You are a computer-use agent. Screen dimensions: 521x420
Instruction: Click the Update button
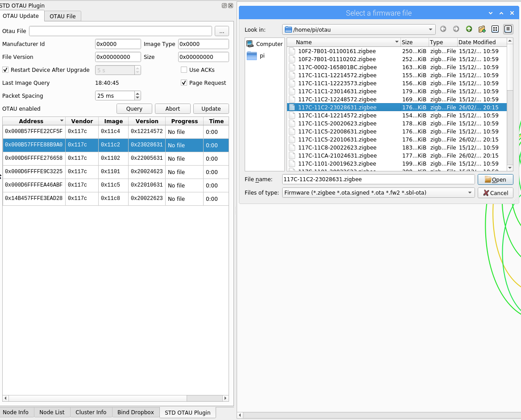(x=211, y=108)
